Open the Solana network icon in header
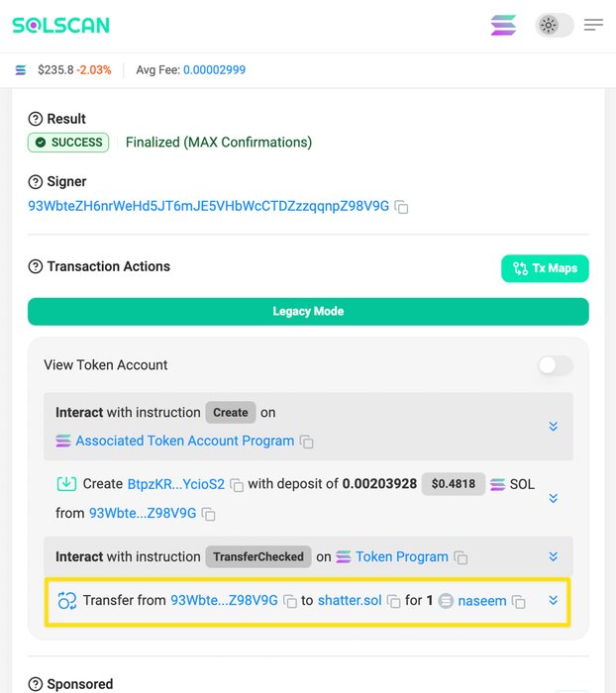The image size is (616, 693). (503, 25)
